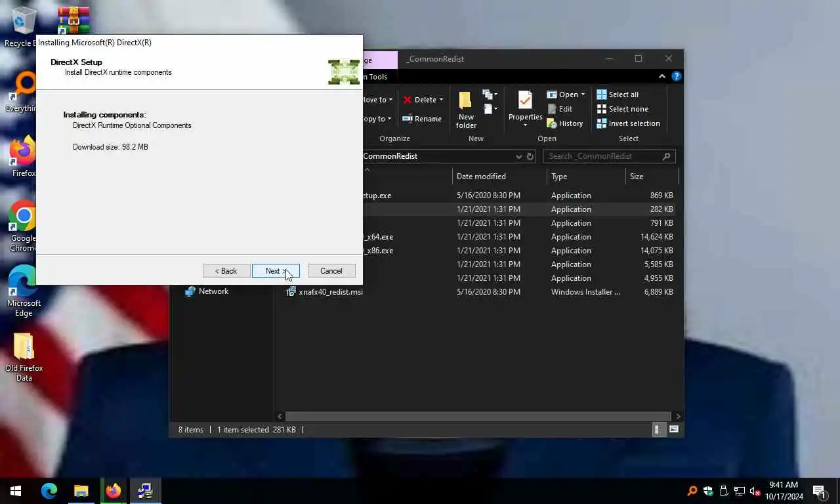Open Windows Start menu
This screenshot has width=840, height=504.
16,491
